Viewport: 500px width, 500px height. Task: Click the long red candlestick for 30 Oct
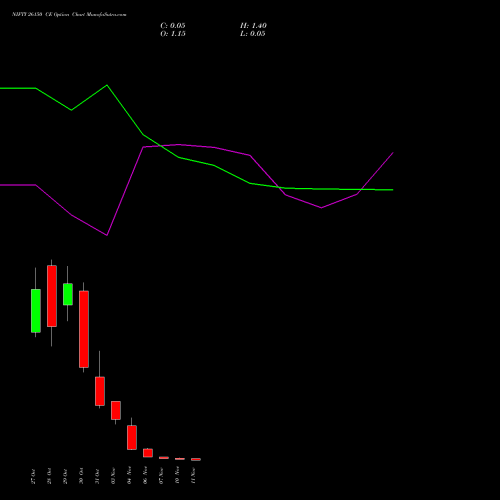[x=84, y=329]
